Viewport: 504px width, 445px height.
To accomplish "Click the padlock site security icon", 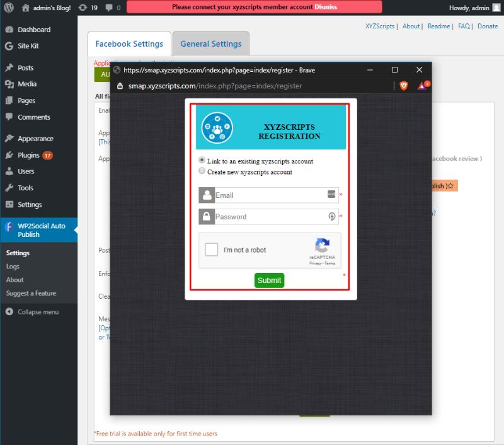I will 120,86.
